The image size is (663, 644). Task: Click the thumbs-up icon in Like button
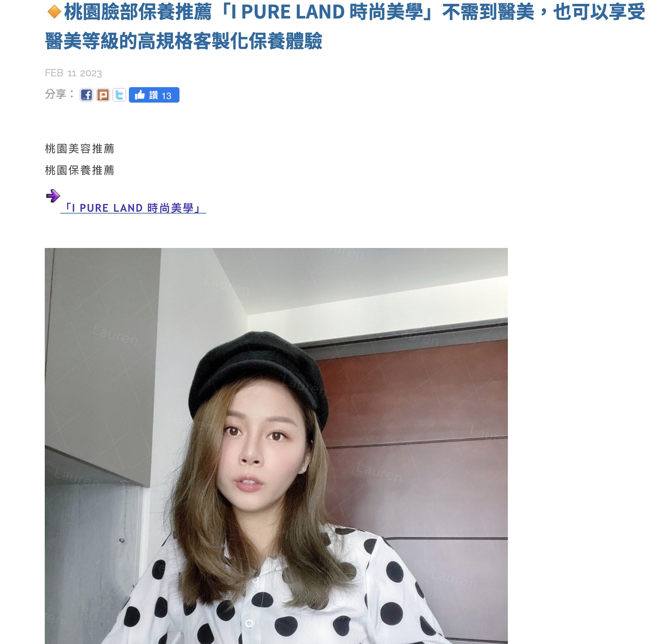140,95
